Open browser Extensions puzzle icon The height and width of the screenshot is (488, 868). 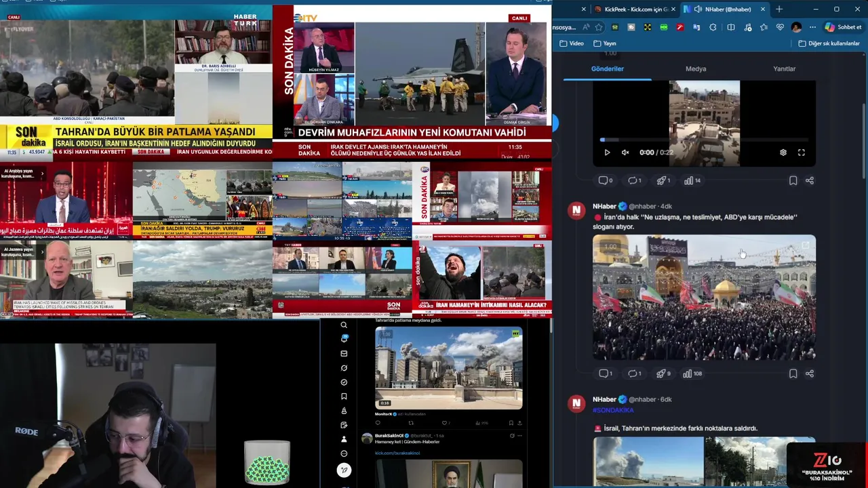tap(713, 27)
